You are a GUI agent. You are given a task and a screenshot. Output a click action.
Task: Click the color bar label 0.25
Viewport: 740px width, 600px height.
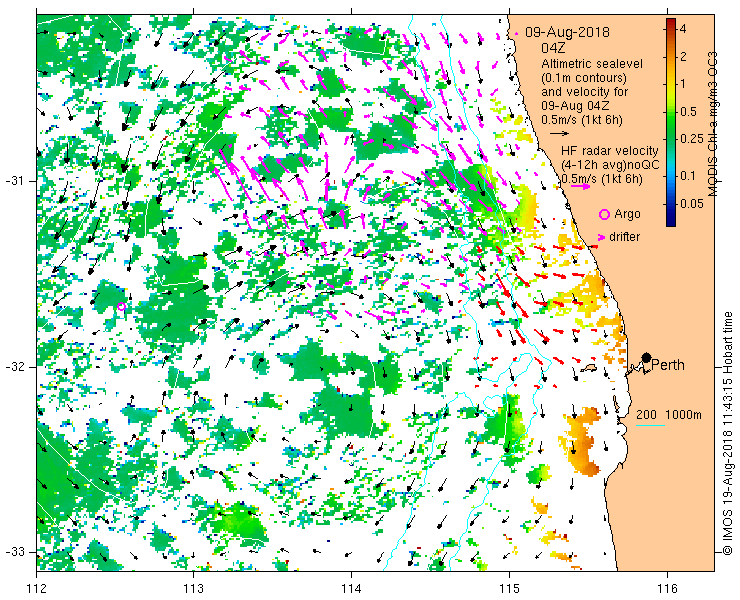pyautogui.click(x=691, y=139)
